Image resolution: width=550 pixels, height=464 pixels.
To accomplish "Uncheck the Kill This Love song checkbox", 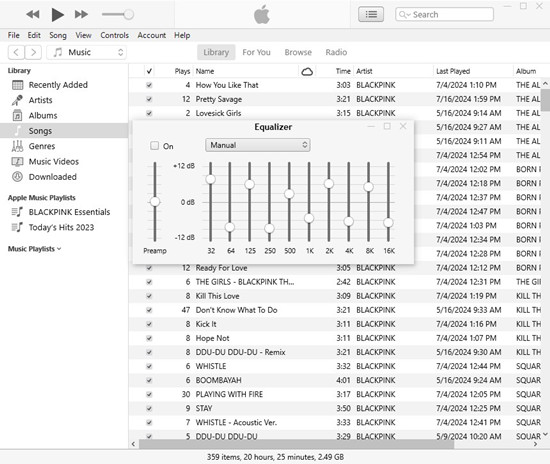I will click(149, 296).
